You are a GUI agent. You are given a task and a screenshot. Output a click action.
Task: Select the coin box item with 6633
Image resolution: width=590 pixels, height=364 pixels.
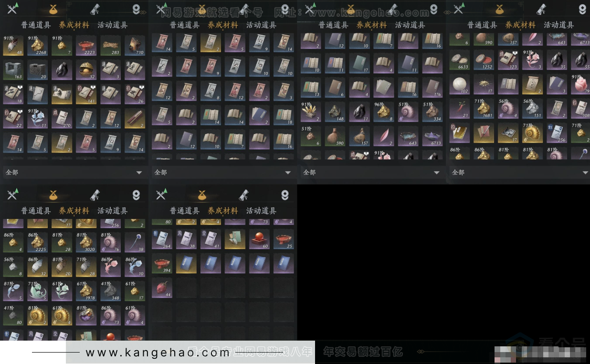coord(459,59)
